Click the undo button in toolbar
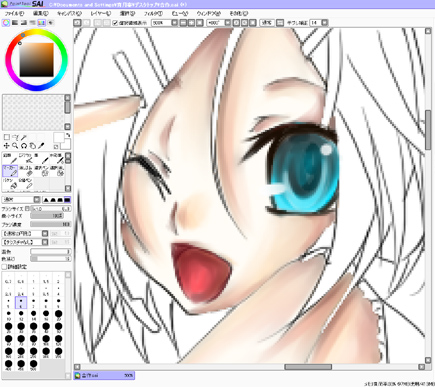Viewport: 435px width, 388px height. coord(77,23)
